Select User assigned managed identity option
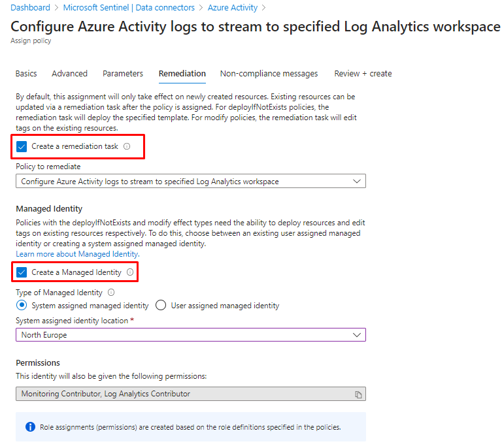Image resolution: width=502 pixels, height=448 pixels. pyautogui.click(x=161, y=306)
